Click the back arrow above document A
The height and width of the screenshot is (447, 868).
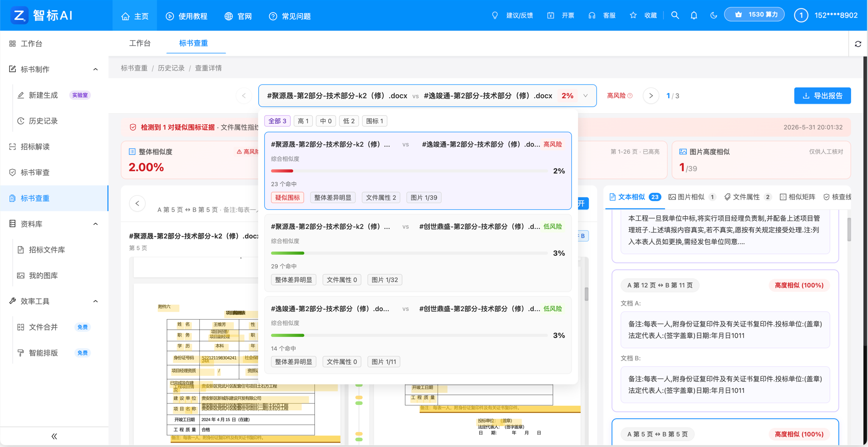(x=137, y=204)
